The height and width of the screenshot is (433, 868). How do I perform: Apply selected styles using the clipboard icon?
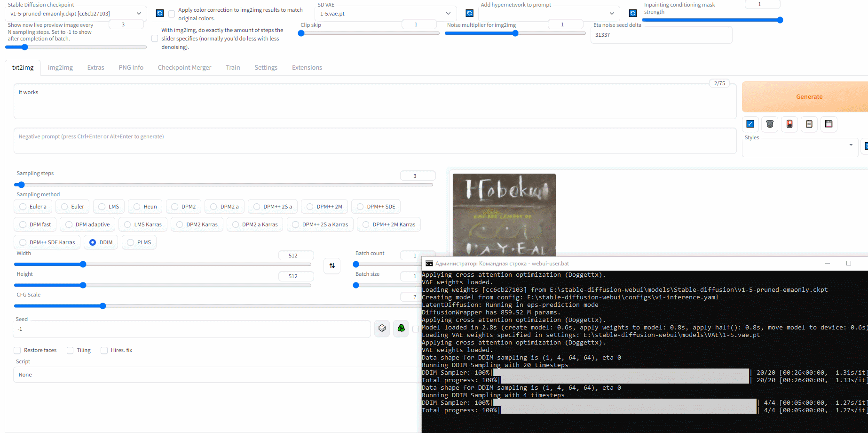[x=809, y=124]
